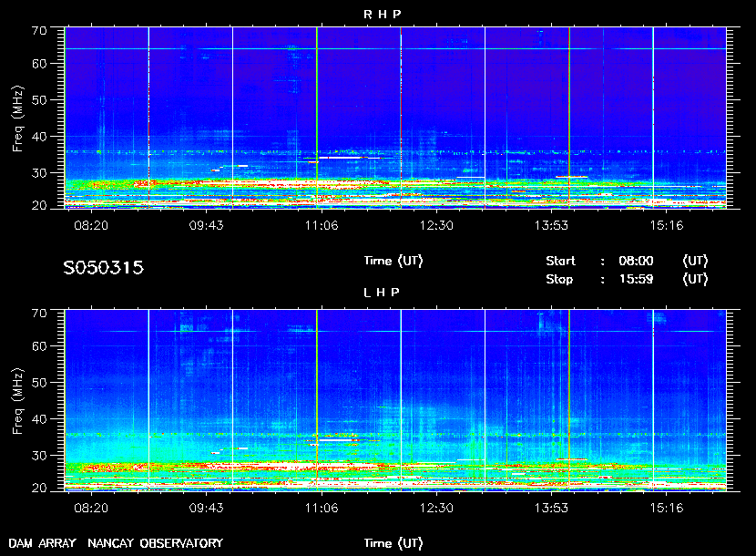
Task: Click the 50 frequency tick on RHP plot
Action: point(39,100)
